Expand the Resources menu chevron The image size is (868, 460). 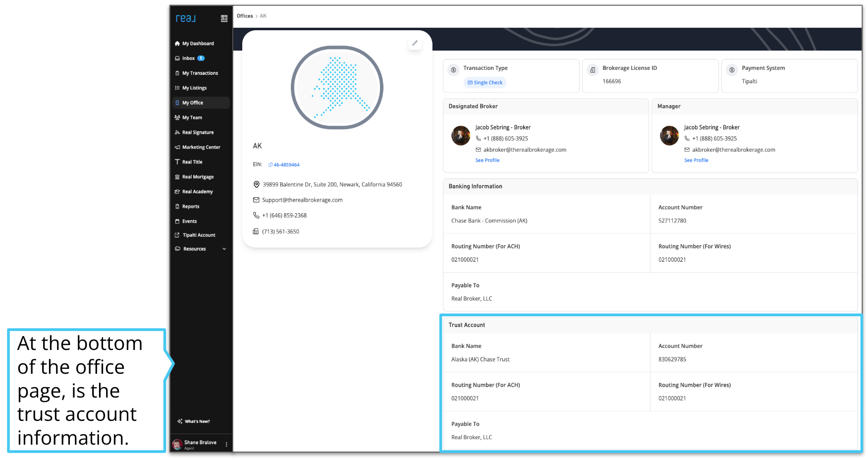click(x=224, y=249)
